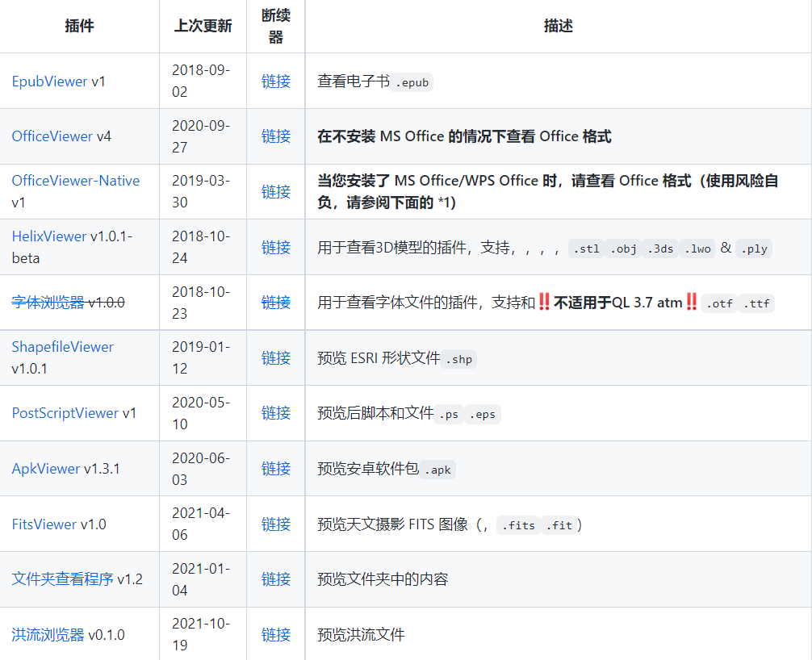812x660 pixels.
Task: Click 链接 in the ShapefileViewer row
Action: [x=275, y=358]
